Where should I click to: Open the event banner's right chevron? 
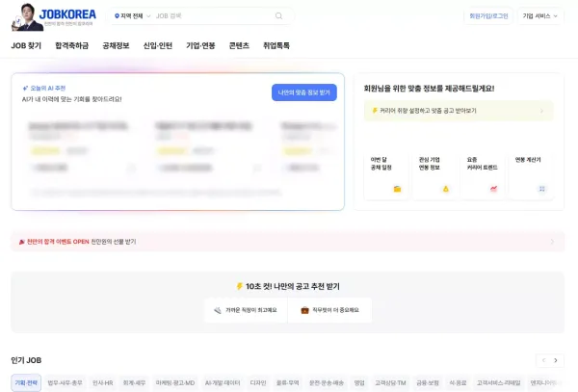[552, 242]
